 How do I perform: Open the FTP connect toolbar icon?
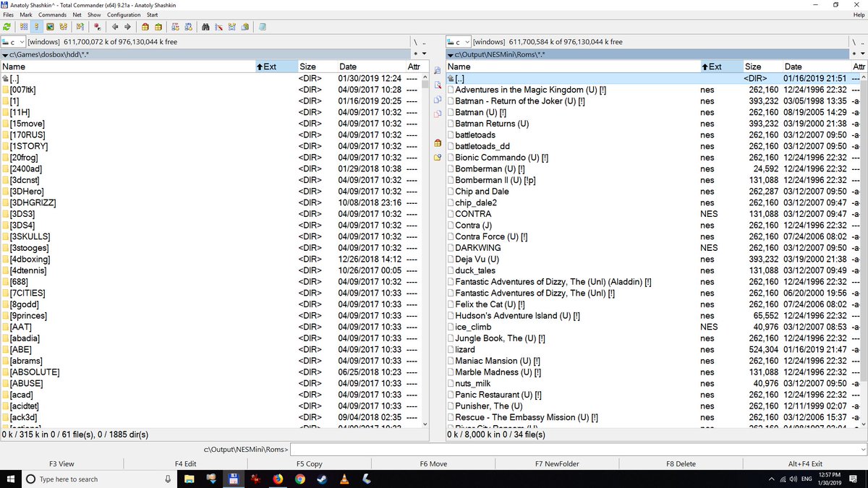(175, 27)
